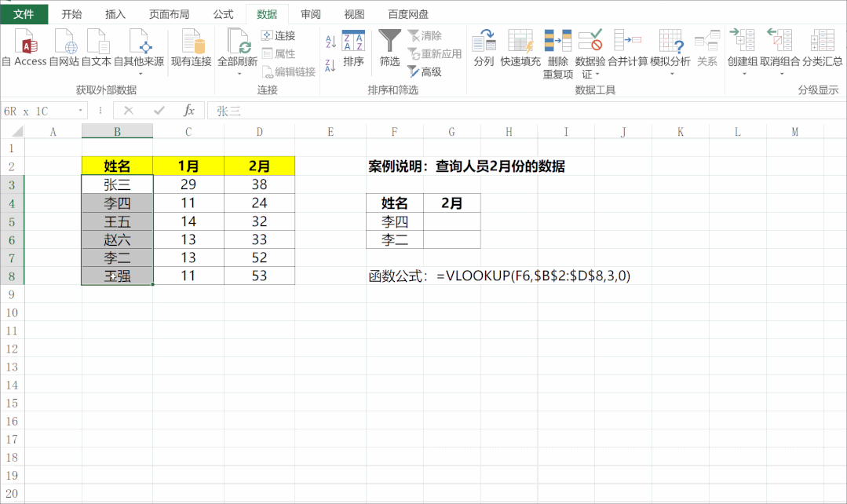This screenshot has height=504, width=847.
Task: Click the 连接 connections button
Action: 278,35
